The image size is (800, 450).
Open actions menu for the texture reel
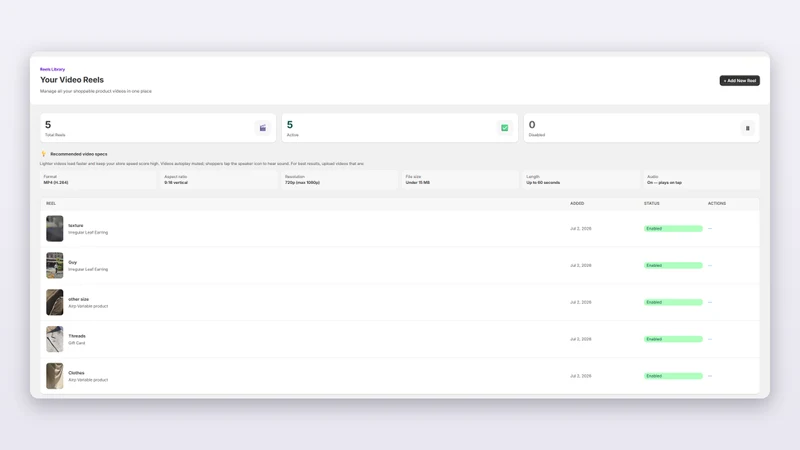click(x=710, y=229)
